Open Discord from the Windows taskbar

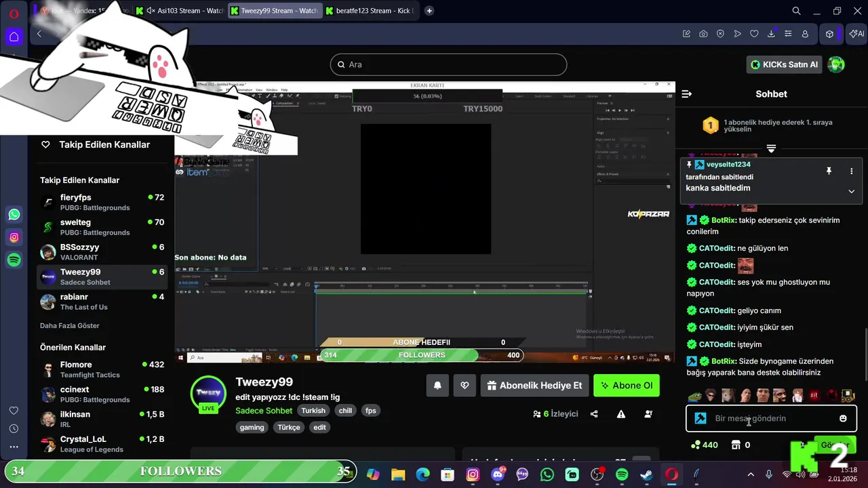[x=498, y=474]
